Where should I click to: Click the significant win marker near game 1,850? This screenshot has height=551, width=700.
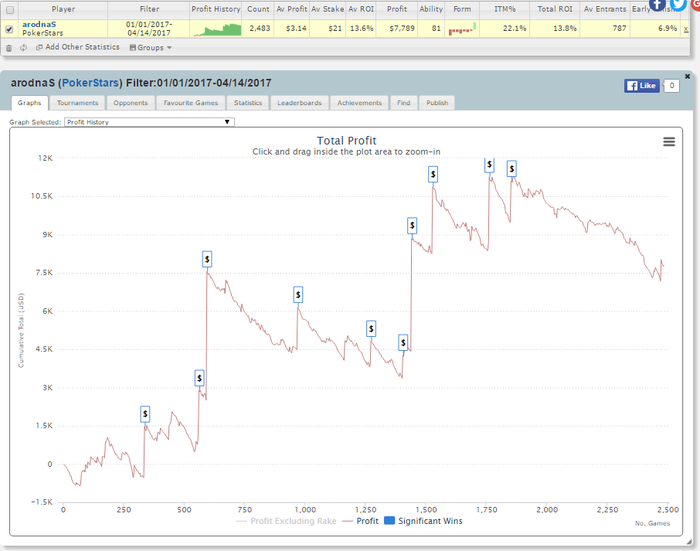coord(512,169)
